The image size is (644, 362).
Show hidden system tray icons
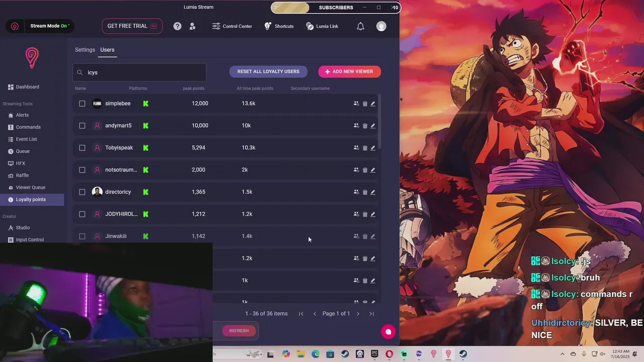click(x=562, y=354)
